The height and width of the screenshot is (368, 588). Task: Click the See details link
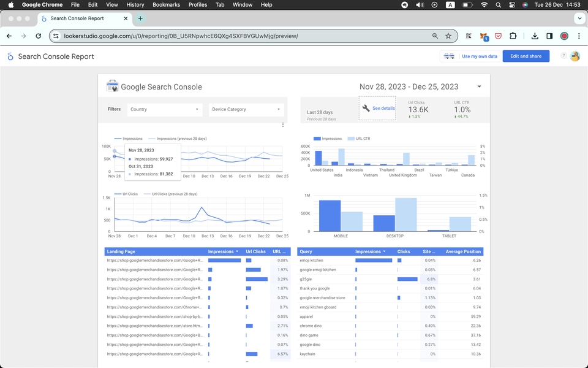point(383,108)
